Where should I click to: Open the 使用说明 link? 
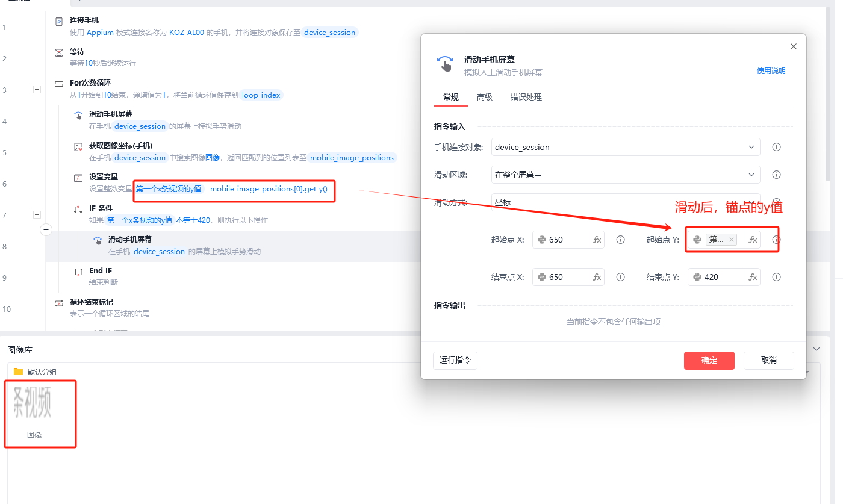[x=771, y=71]
